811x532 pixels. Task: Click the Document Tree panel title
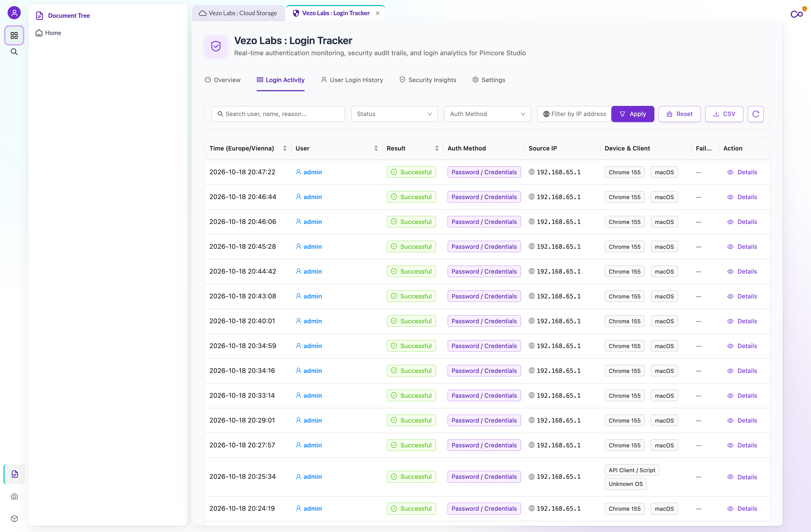[69, 15]
